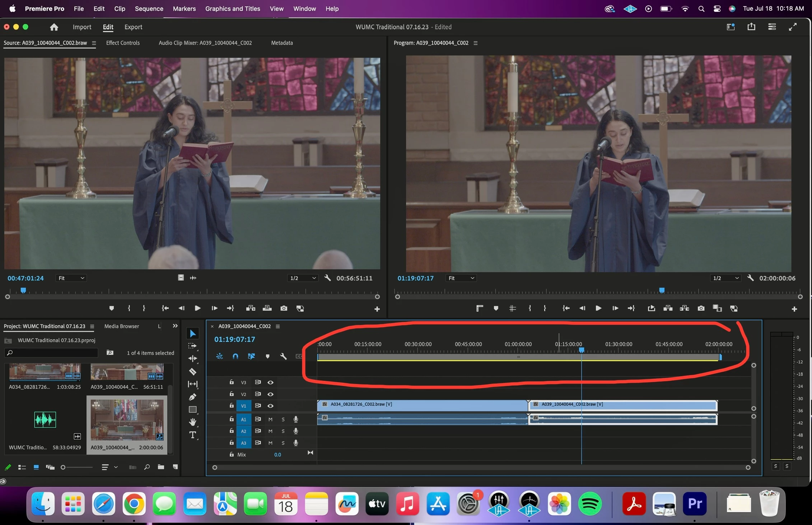Open timeline display settings wrench

click(x=283, y=356)
